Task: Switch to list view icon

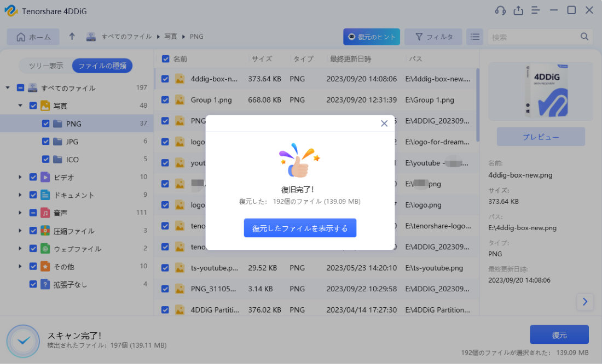Action: (x=475, y=37)
